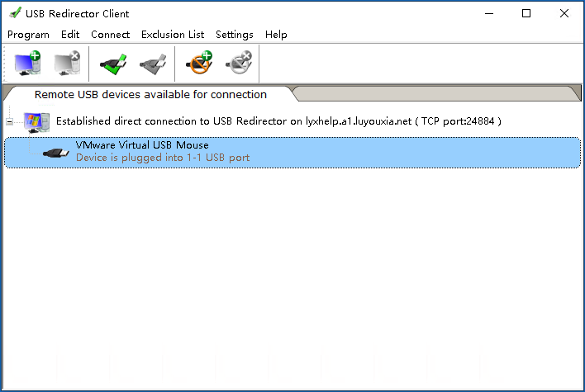Connect USB device using green checkmark icon
The image size is (585, 392).
(113, 64)
